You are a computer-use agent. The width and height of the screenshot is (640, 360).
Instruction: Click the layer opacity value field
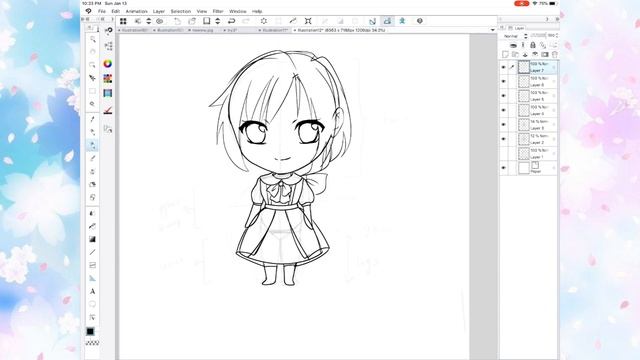coord(552,36)
